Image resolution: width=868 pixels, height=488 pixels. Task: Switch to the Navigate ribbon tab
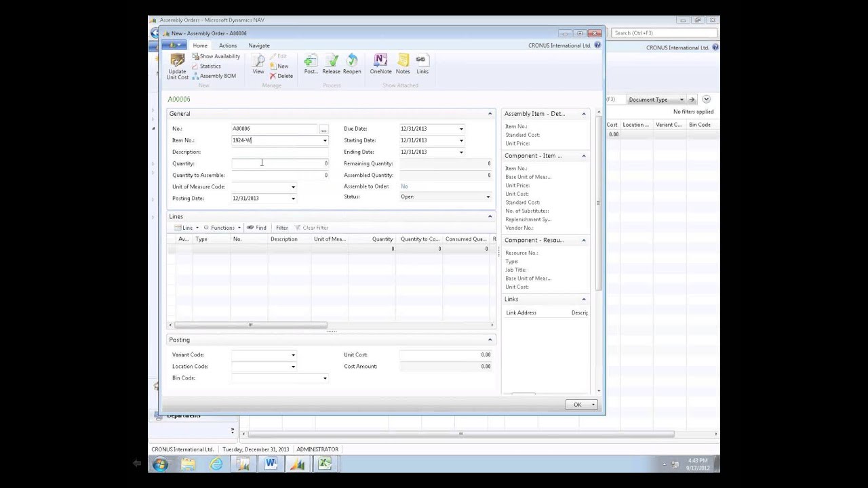click(259, 45)
